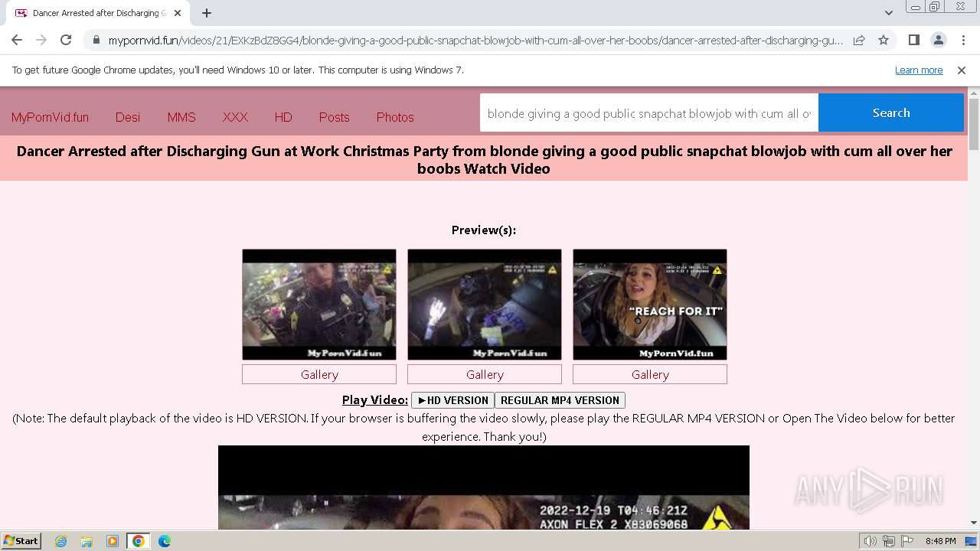980x551 pixels.
Task: Go back to the previous page
Action: 17,40
